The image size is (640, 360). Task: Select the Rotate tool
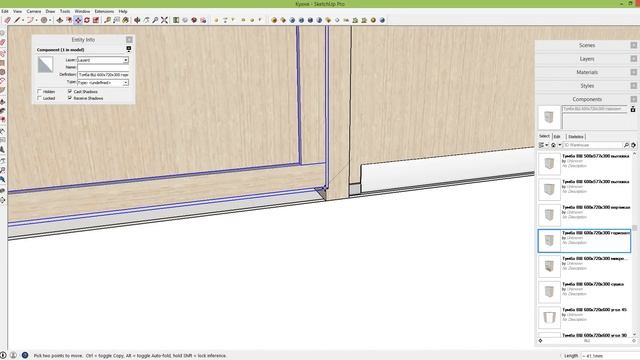(x=87, y=20)
